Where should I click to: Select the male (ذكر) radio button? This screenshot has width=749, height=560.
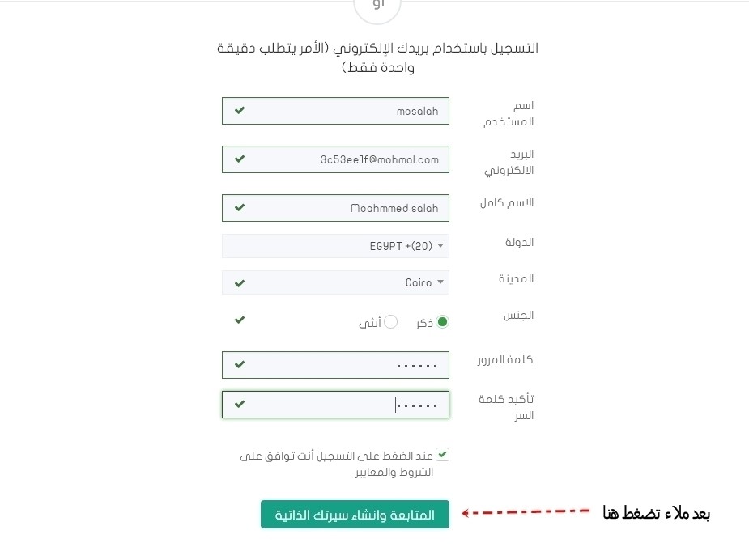tap(442, 322)
